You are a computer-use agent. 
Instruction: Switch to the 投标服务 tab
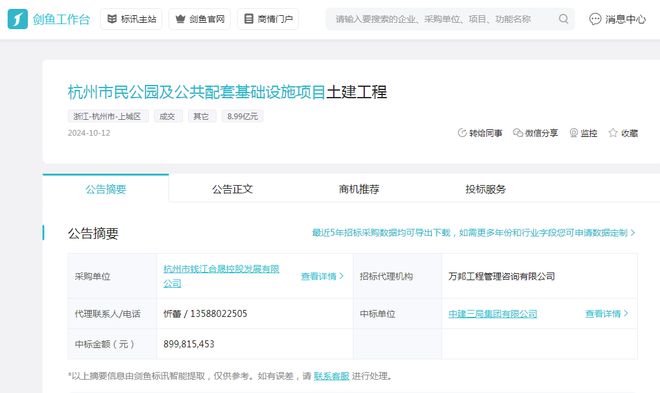point(486,189)
